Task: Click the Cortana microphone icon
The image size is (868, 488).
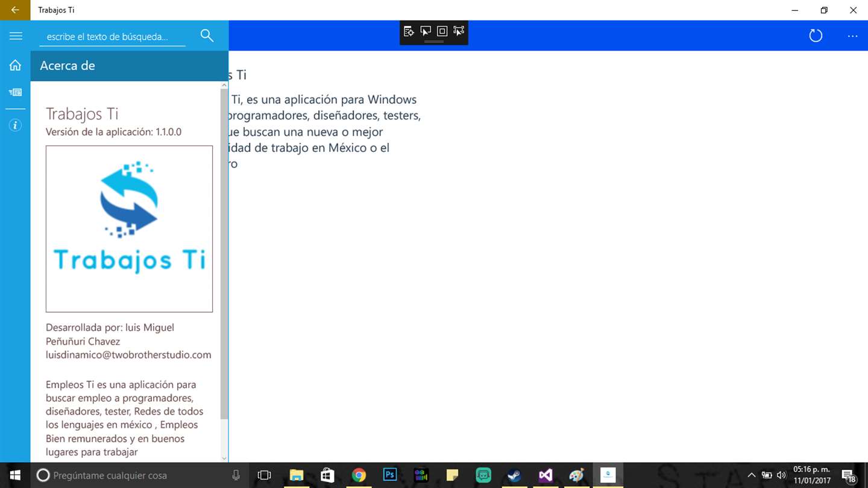Action: click(x=236, y=475)
